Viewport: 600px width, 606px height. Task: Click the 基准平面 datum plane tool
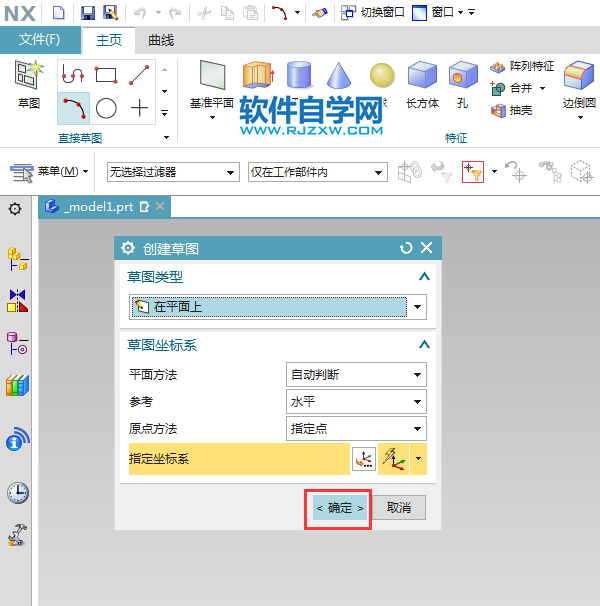212,83
